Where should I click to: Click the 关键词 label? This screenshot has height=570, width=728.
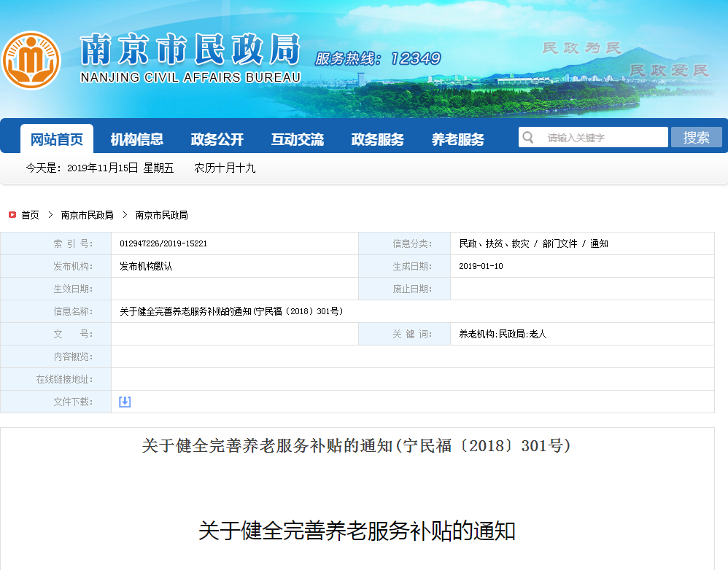pyautogui.click(x=412, y=334)
